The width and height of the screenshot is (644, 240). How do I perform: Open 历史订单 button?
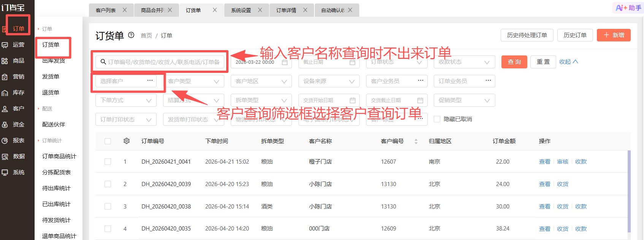pos(575,35)
